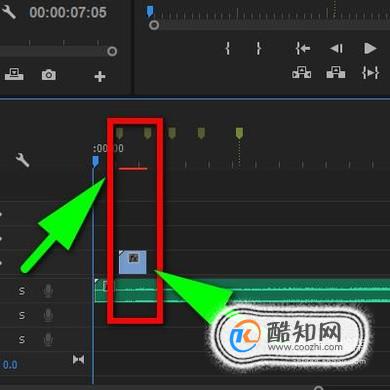Open the button editor plus icon
390x390 pixels.
pos(100,76)
